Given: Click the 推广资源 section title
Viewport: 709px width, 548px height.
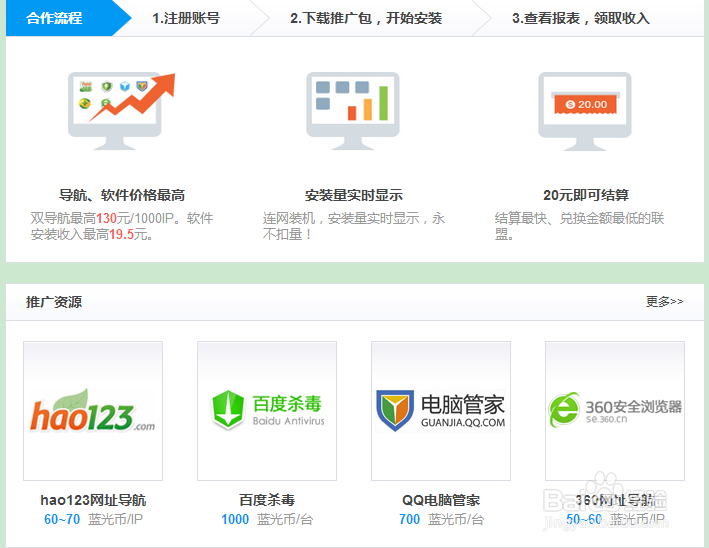Looking at the screenshot, I should 54,302.
